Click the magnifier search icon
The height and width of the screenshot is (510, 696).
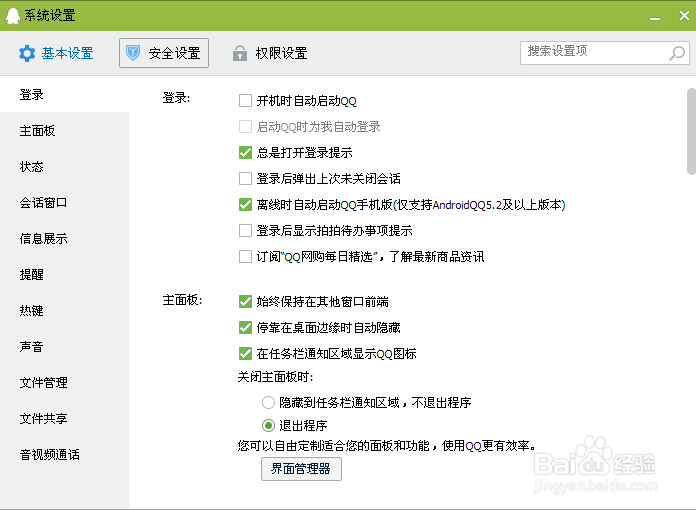pos(677,53)
